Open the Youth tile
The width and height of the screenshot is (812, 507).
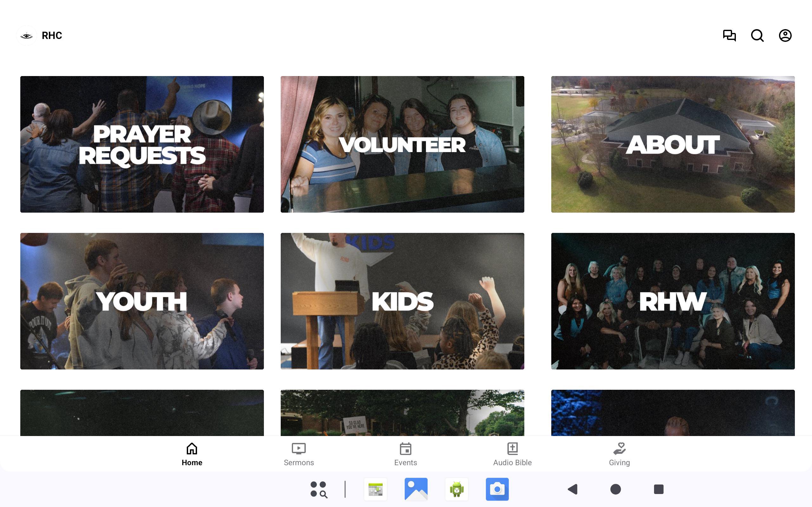142,301
